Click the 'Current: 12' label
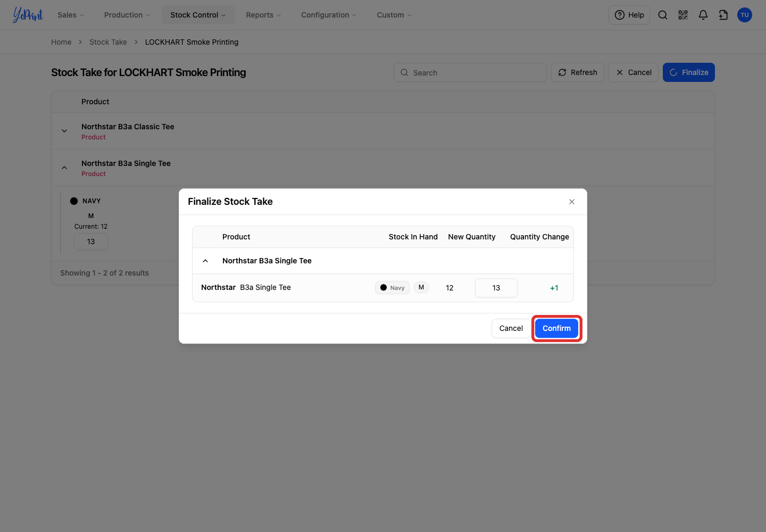The height and width of the screenshot is (532, 766). (x=91, y=227)
